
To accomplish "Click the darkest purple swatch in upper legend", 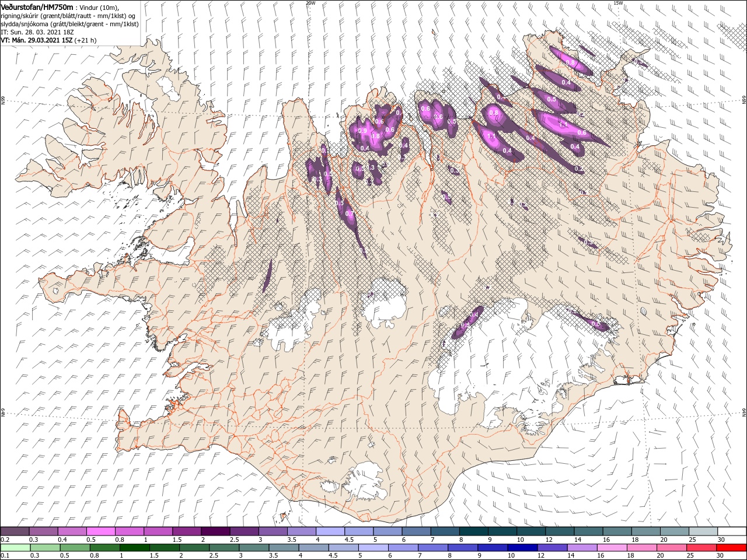I will point(215,531).
